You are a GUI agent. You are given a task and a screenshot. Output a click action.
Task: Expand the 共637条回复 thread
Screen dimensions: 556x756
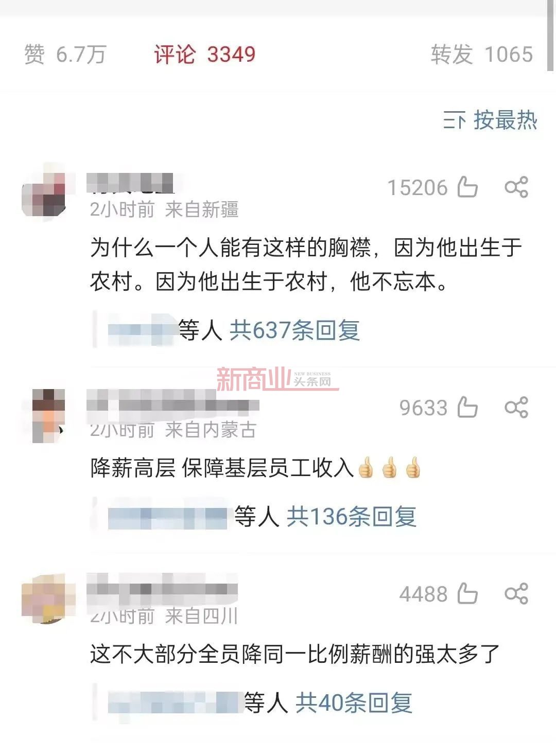294,330
